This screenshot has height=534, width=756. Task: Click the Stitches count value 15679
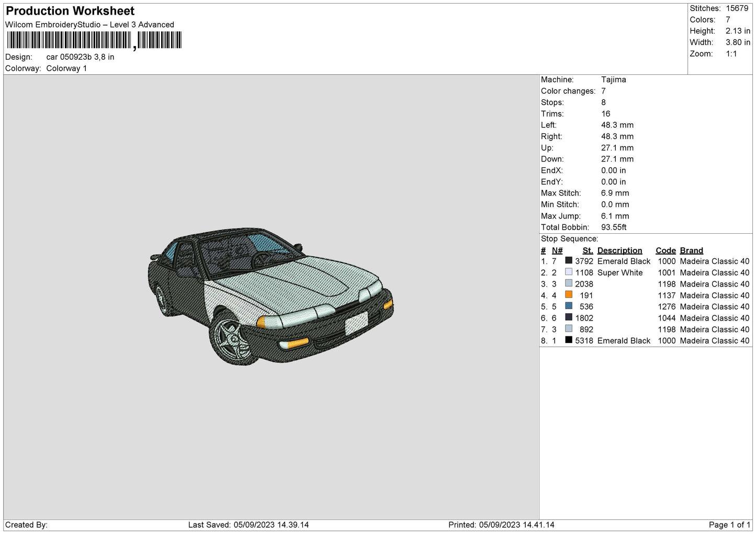point(737,8)
